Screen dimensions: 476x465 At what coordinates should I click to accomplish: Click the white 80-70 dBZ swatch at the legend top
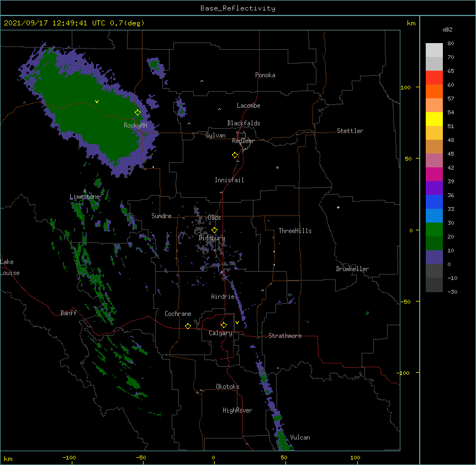pyautogui.click(x=434, y=50)
